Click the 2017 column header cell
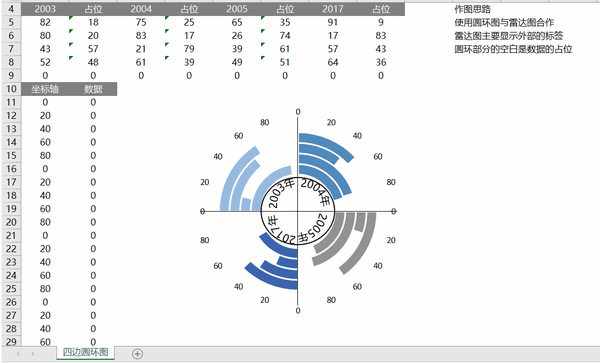Viewport: 600px width, 363px height. point(333,9)
